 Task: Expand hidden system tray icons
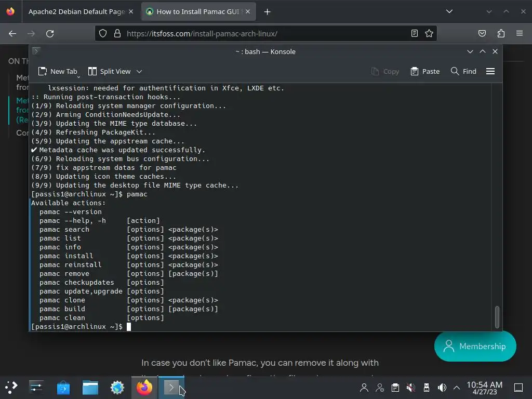click(x=457, y=388)
